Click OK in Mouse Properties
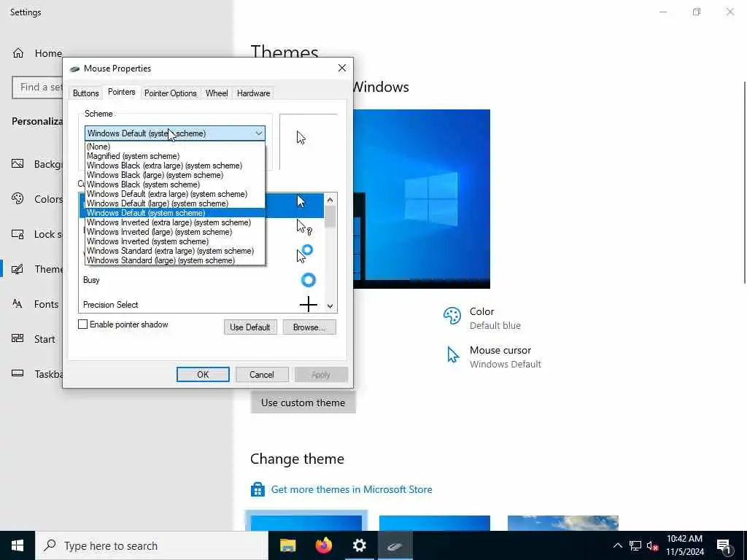Viewport: 747px width, 560px height. coord(203,374)
